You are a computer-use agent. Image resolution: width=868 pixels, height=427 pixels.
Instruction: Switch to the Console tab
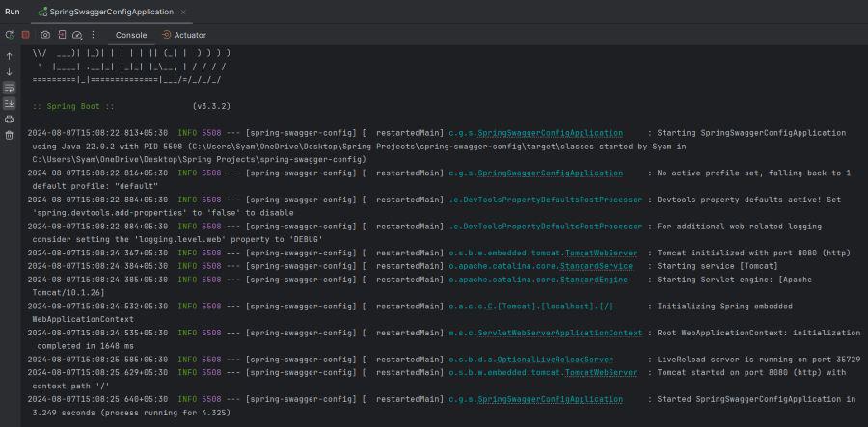pos(131,35)
